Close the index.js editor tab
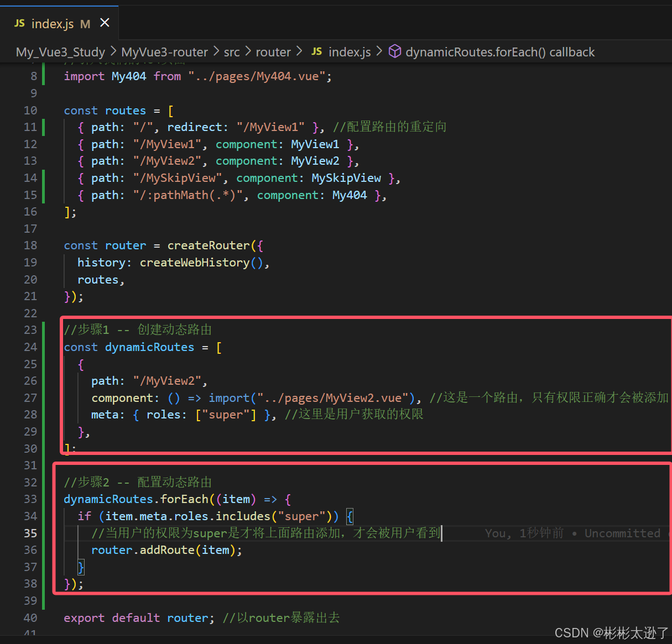 [105, 23]
